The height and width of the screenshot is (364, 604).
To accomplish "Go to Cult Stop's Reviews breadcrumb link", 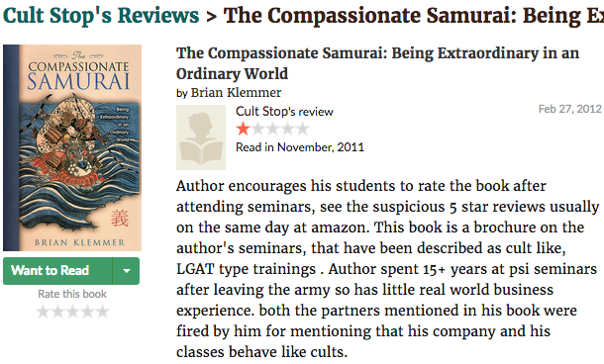I will (101, 16).
